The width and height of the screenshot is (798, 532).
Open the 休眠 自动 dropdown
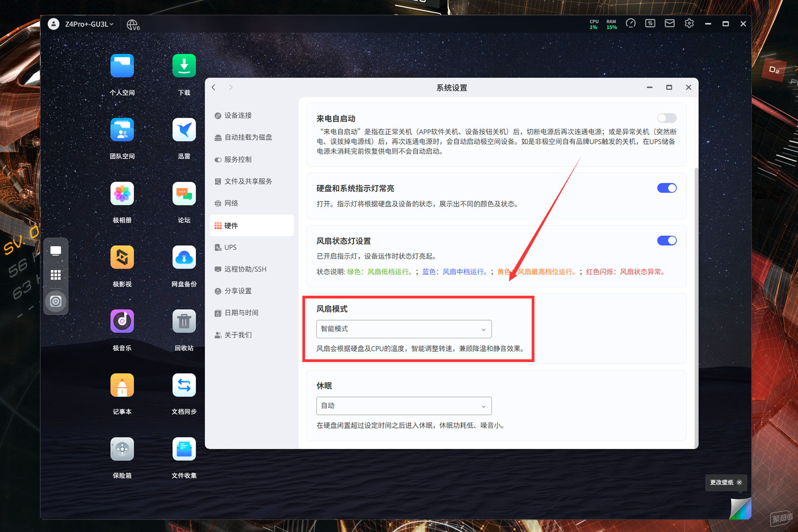(404, 406)
